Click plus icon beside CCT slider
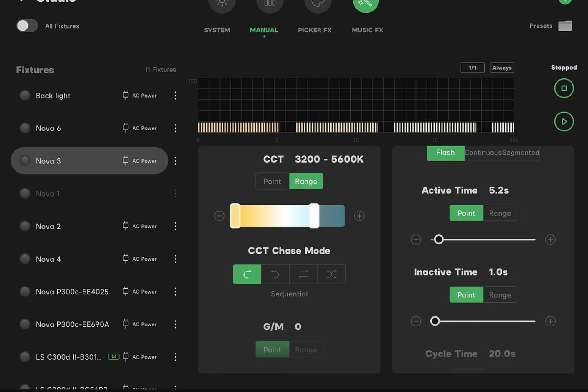The width and height of the screenshot is (588, 392). [x=359, y=216]
